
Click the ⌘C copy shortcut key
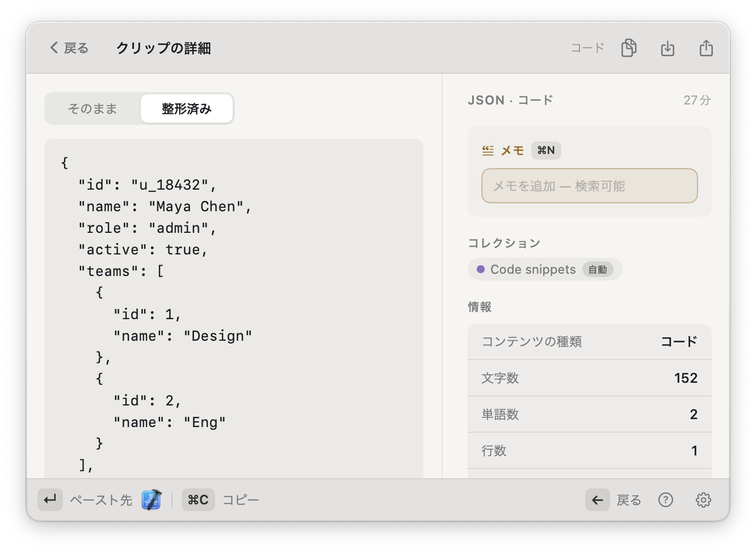pos(198,500)
